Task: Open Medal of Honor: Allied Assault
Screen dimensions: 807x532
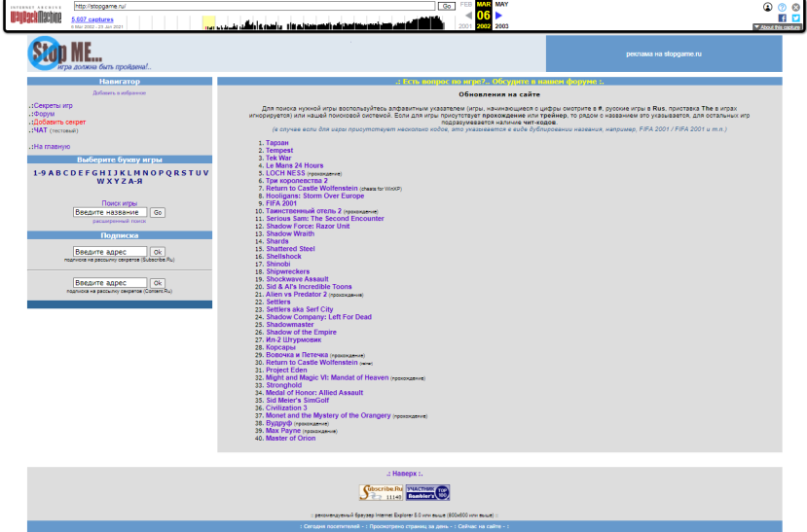Action: (x=314, y=393)
